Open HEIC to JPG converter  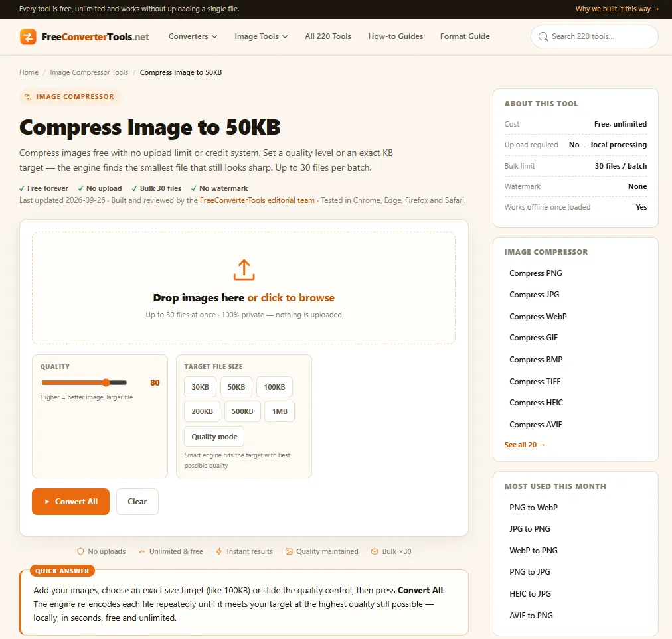click(530, 594)
